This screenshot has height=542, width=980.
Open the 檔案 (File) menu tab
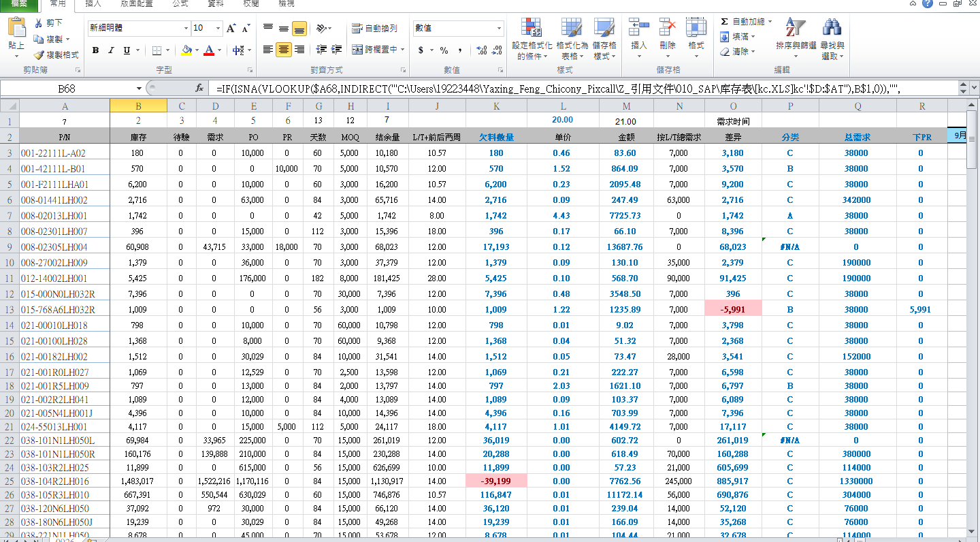point(19,3)
